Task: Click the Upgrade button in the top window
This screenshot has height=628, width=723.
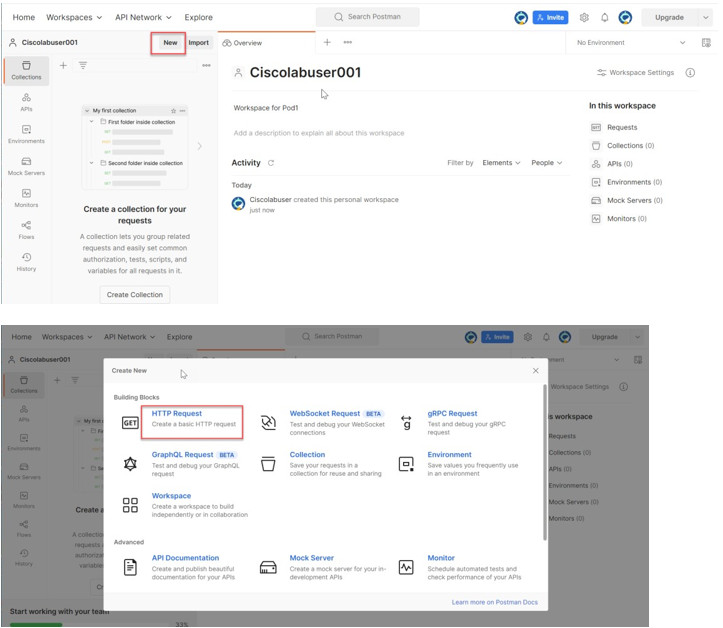Action: pos(670,18)
